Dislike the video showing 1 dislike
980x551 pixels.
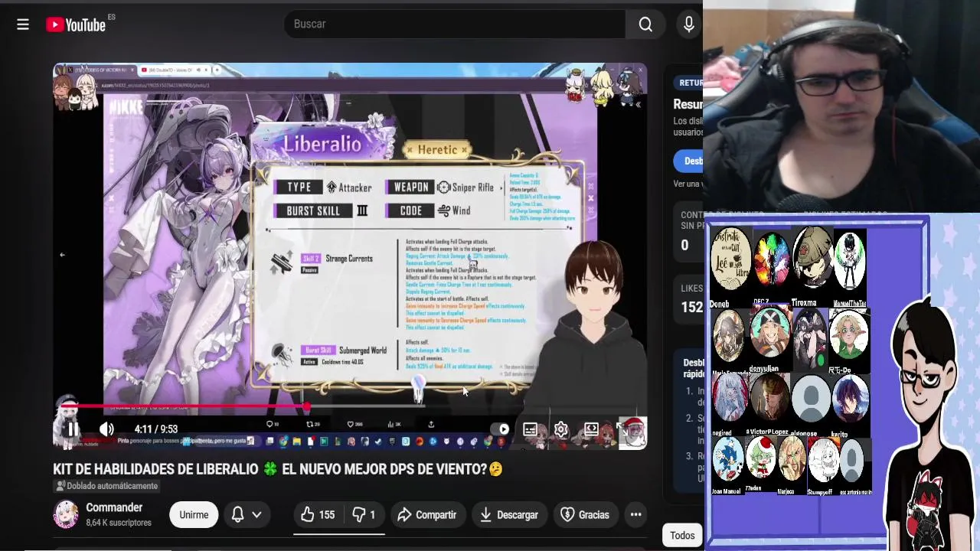(364, 515)
